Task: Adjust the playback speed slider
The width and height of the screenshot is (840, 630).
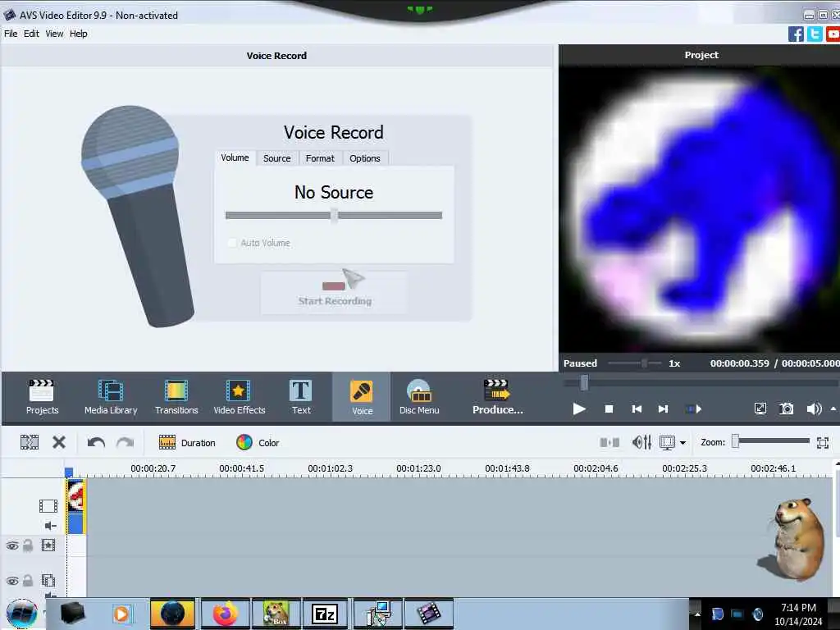Action: pyautogui.click(x=644, y=363)
